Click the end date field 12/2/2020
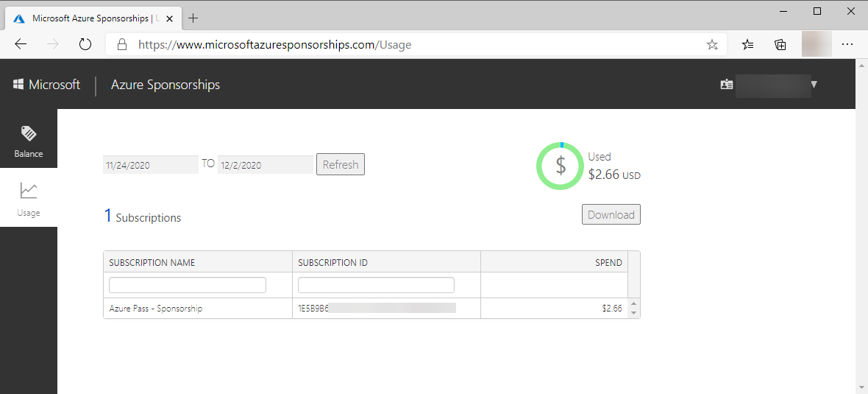The width and height of the screenshot is (868, 394). [265, 164]
